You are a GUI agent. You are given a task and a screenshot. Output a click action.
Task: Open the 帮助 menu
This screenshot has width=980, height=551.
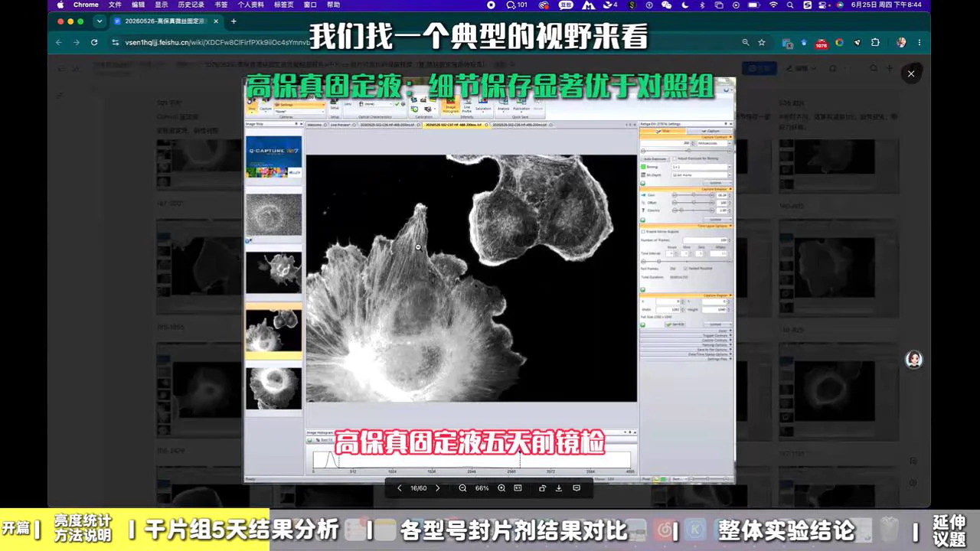click(x=333, y=5)
